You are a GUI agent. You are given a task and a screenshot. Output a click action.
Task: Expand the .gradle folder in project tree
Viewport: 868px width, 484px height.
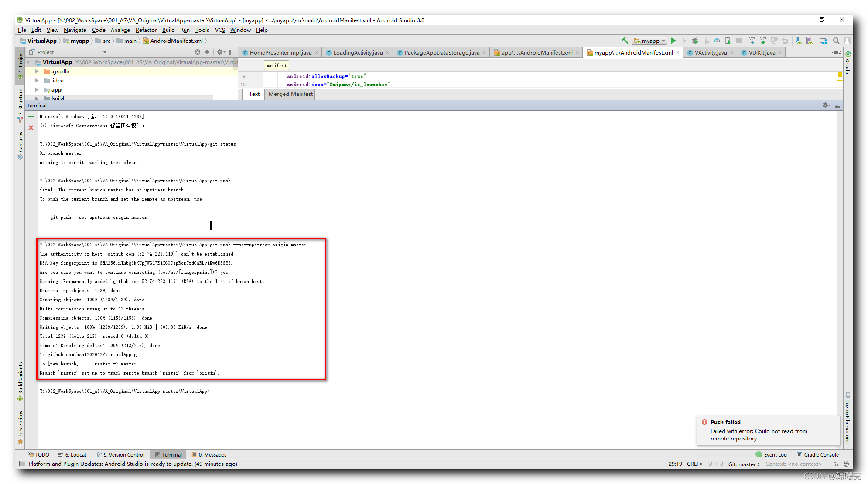click(37, 72)
